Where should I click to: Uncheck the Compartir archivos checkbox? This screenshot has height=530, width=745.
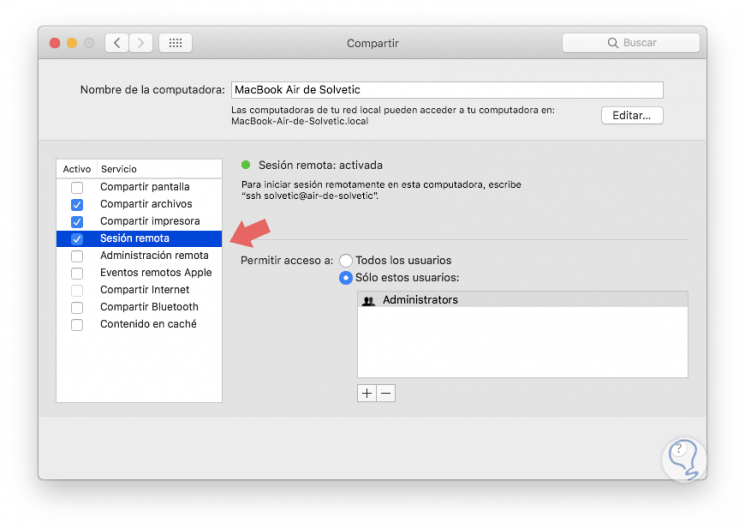coord(77,205)
